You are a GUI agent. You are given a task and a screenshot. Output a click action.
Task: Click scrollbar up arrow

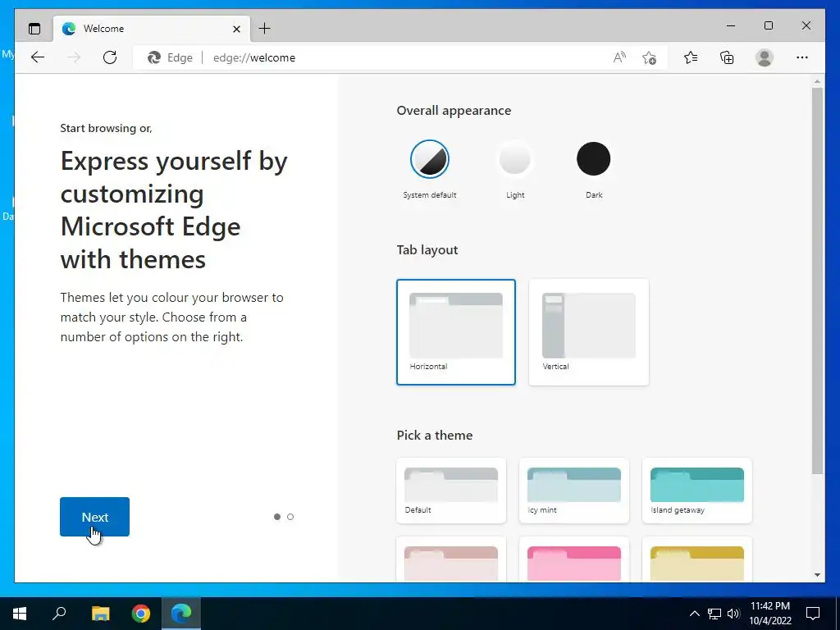[817, 81]
